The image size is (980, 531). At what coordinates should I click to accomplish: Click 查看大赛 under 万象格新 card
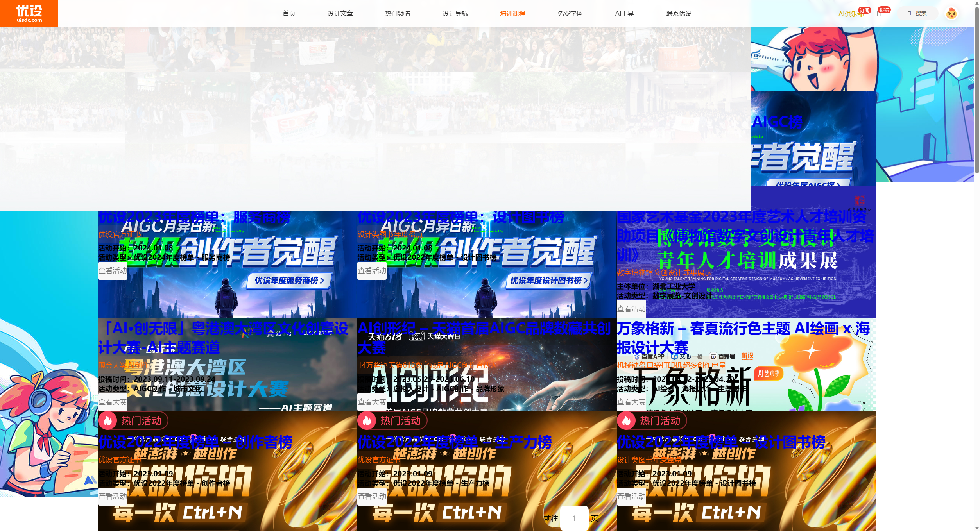(x=631, y=402)
